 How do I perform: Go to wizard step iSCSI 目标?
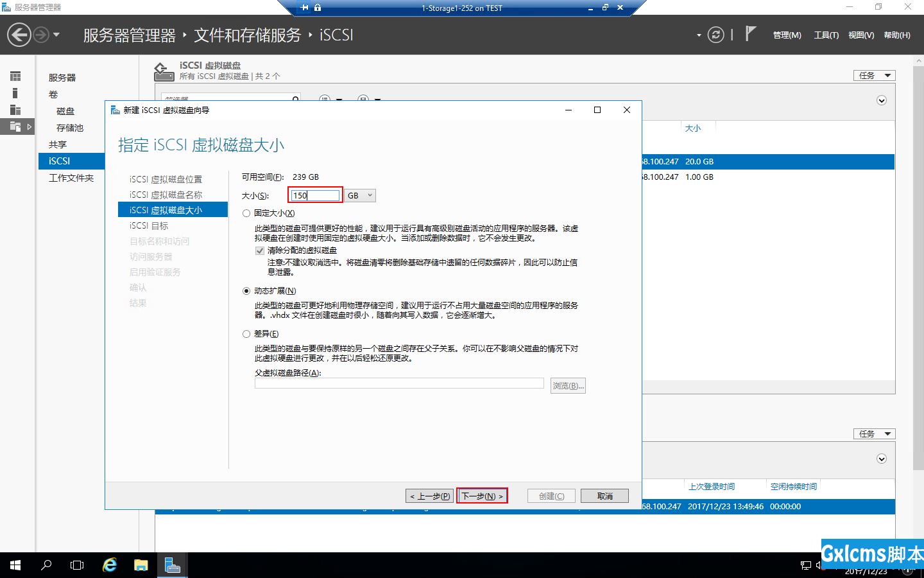[149, 225]
